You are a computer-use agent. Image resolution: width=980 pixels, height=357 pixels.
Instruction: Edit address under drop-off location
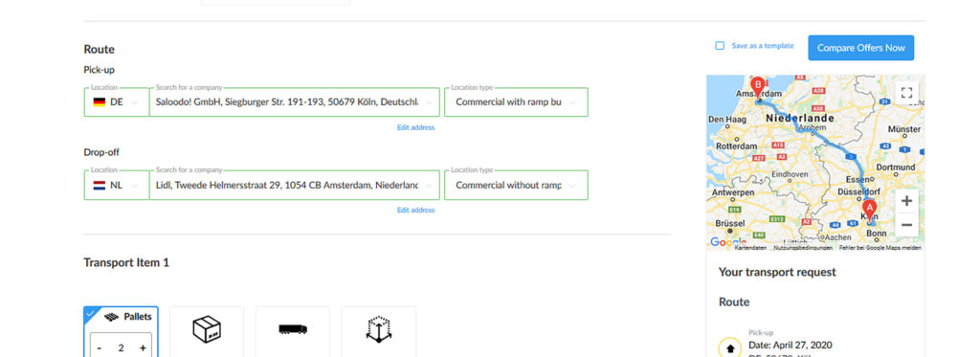coord(415,210)
